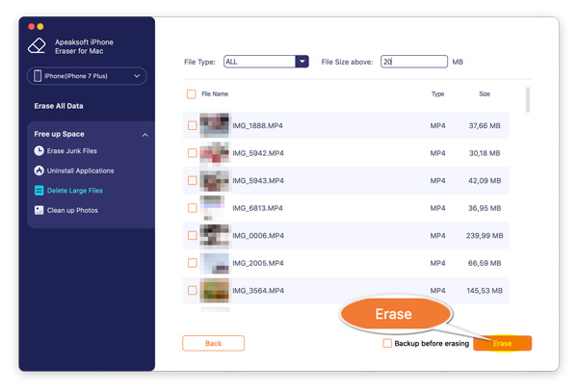
Task: Enable Backup before erasing checkbox
Action: pos(387,344)
